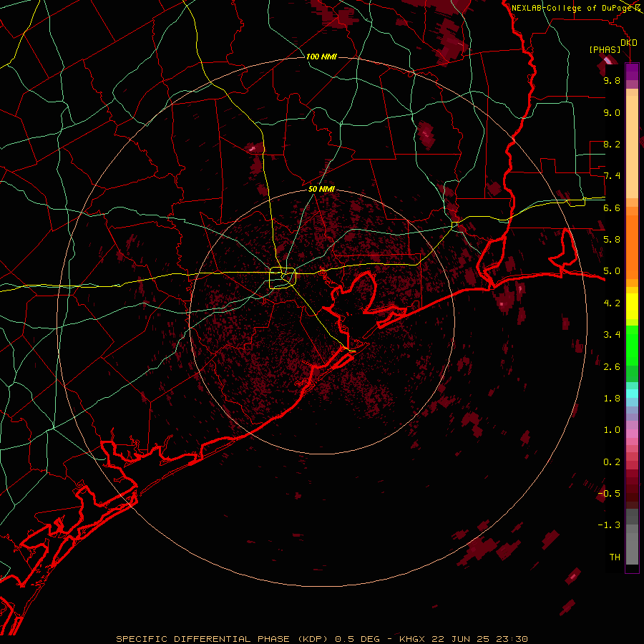Pick the pink color band near 1.0
This screenshot has height=644, width=644.
[632, 434]
